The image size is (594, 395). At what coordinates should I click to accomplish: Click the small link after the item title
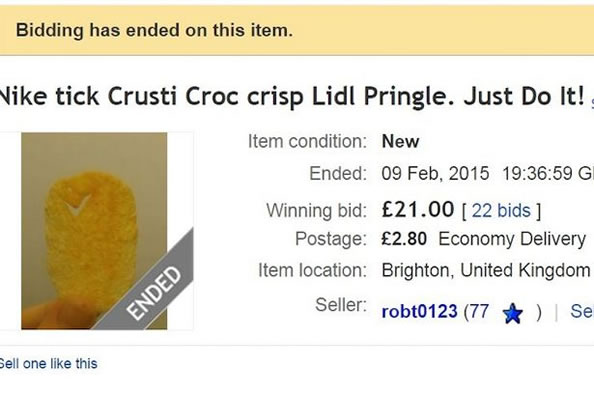tap(592, 103)
